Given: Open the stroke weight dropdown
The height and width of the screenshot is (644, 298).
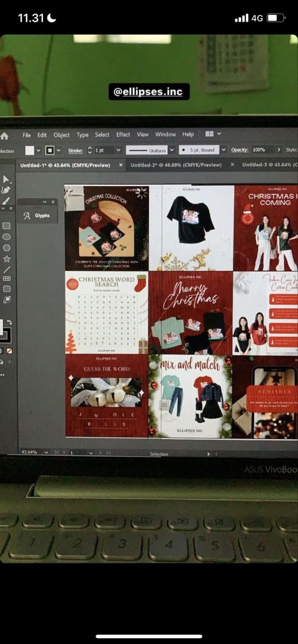Looking at the screenshot, I should [118, 150].
